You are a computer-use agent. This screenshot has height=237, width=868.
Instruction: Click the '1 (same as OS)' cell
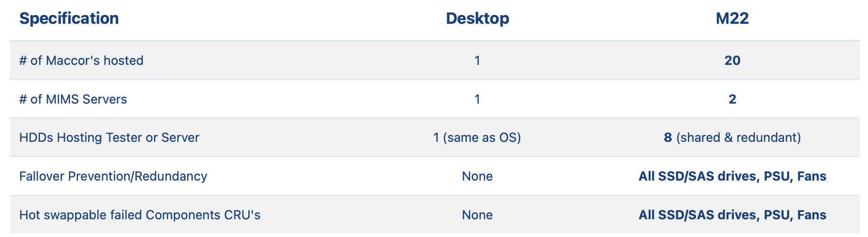(477, 138)
